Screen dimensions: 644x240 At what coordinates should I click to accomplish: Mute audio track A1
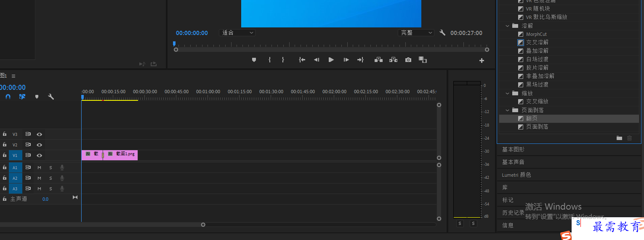(x=39, y=167)
